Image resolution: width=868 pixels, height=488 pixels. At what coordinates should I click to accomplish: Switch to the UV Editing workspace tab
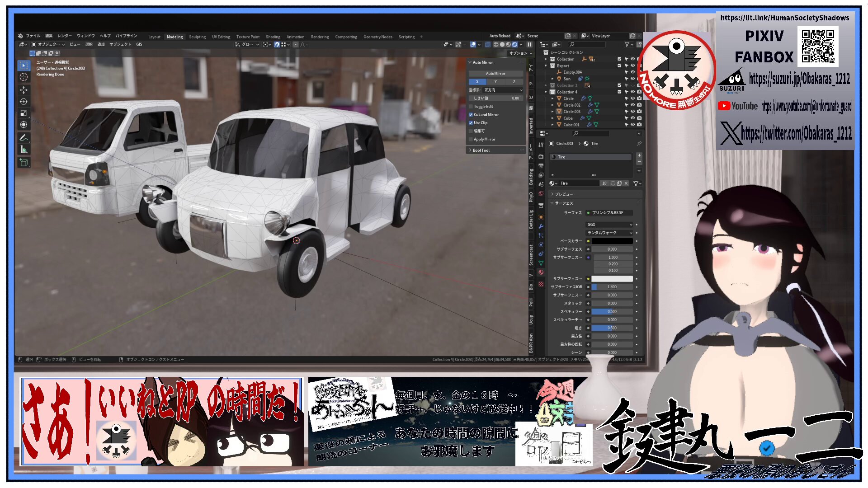click(221, 37)
